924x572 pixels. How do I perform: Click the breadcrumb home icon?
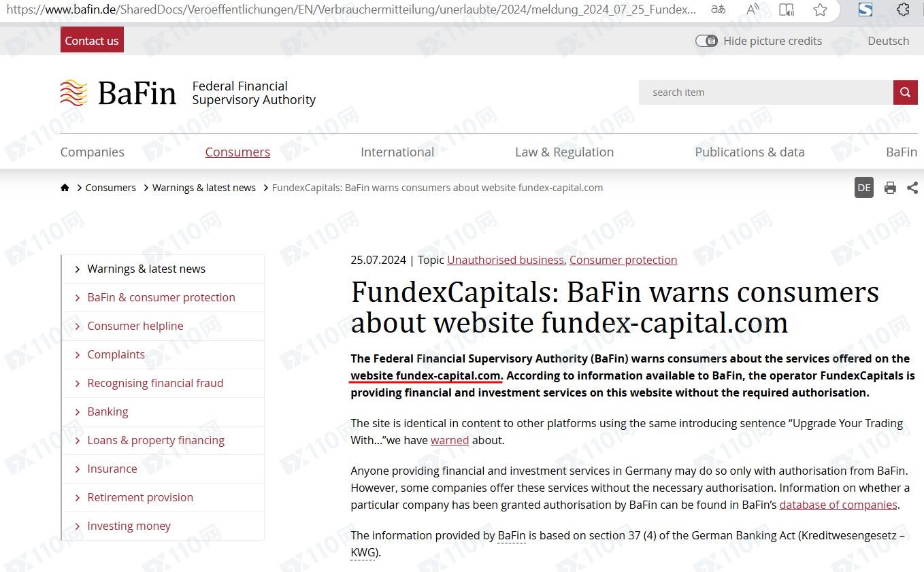pos(65,188)
